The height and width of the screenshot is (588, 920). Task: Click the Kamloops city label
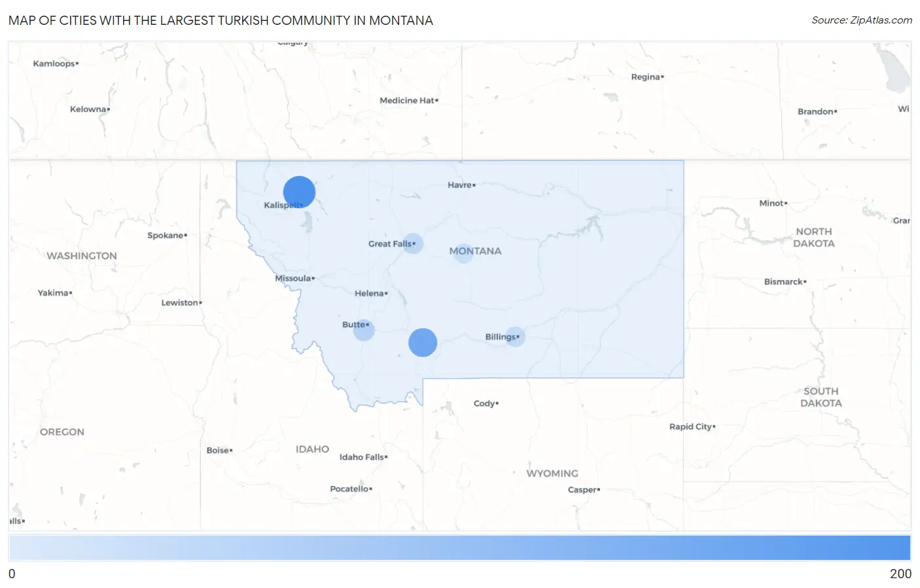point(56,64)
